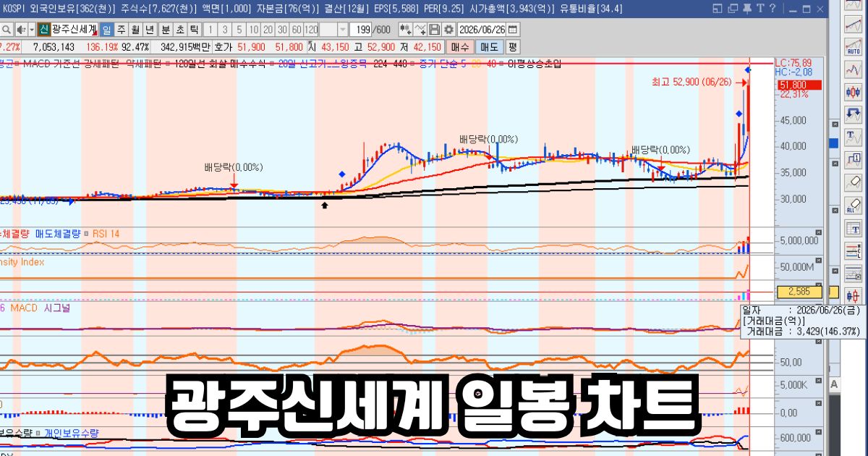
Task: Click the candle compression icon in toolbar
Action: click(x=405, y=29)
